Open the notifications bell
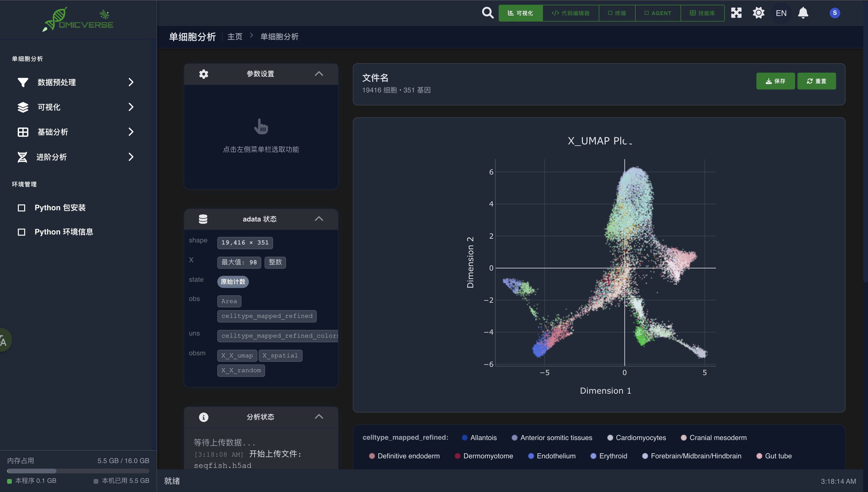The width and height of the screenshot is (868, 492). point(803,13)
